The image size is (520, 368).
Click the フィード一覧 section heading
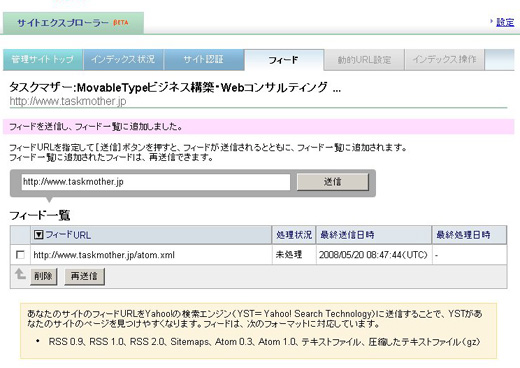coord(40,215)
